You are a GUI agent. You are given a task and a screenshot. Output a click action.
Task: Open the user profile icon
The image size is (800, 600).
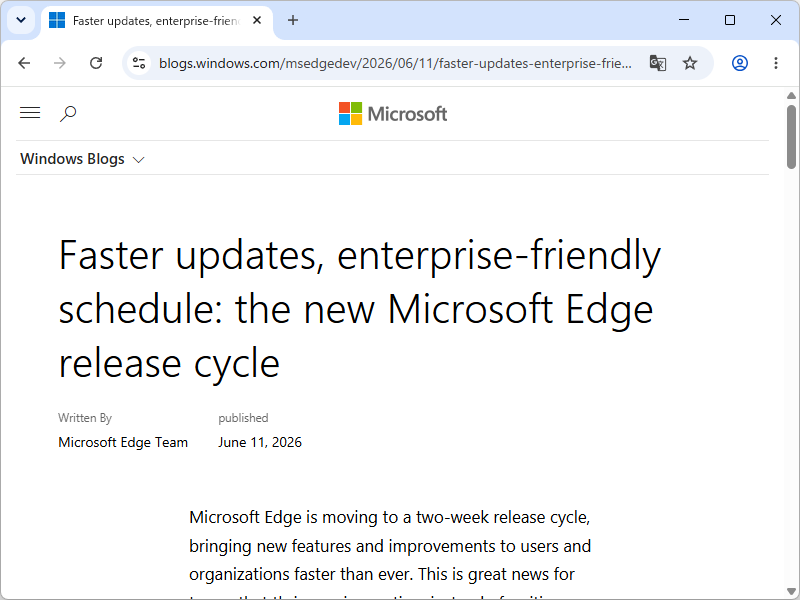(x=740, y=63)
